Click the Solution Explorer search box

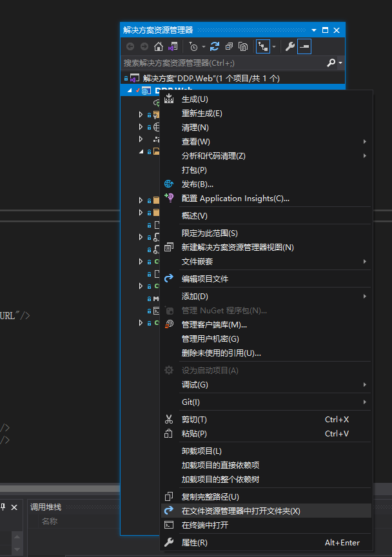(222, 63)
